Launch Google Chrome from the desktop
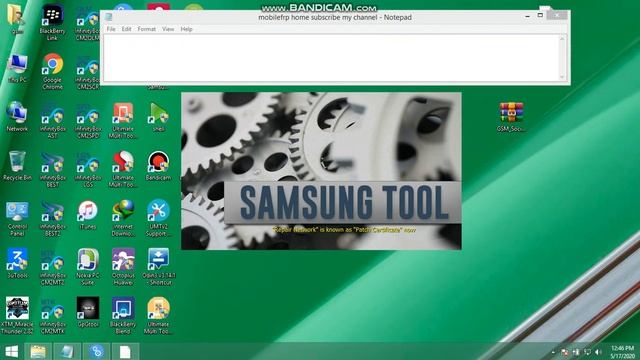Image resolution: width=640 pixels, height=360 pixels. click(x=52, y=71)
